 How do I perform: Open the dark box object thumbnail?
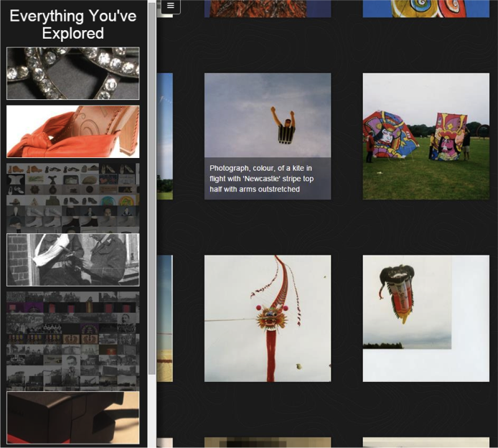72,417
